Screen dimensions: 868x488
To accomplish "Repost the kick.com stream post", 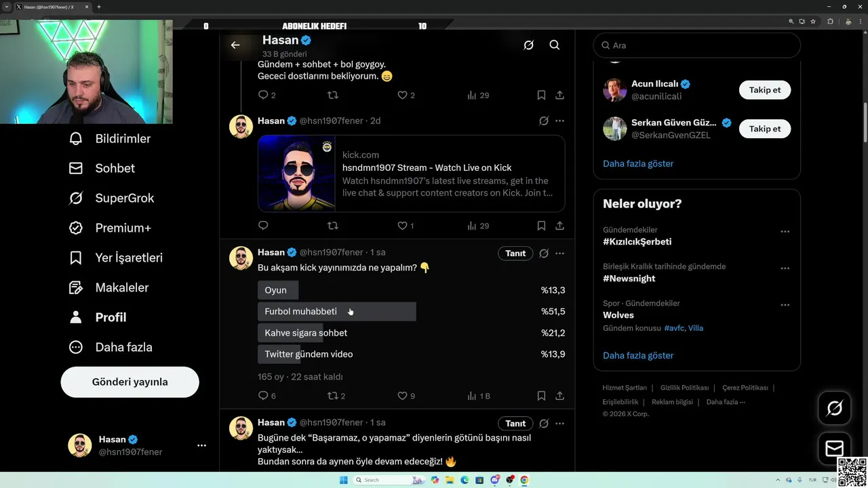I will (x=333, y=226).
